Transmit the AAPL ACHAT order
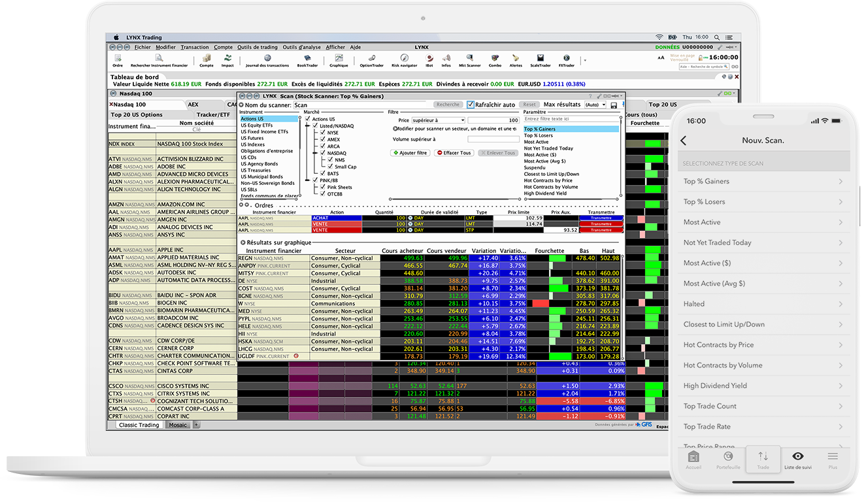Screen dimensions: 868x502 pyautogui.click(x=601, y=218)
